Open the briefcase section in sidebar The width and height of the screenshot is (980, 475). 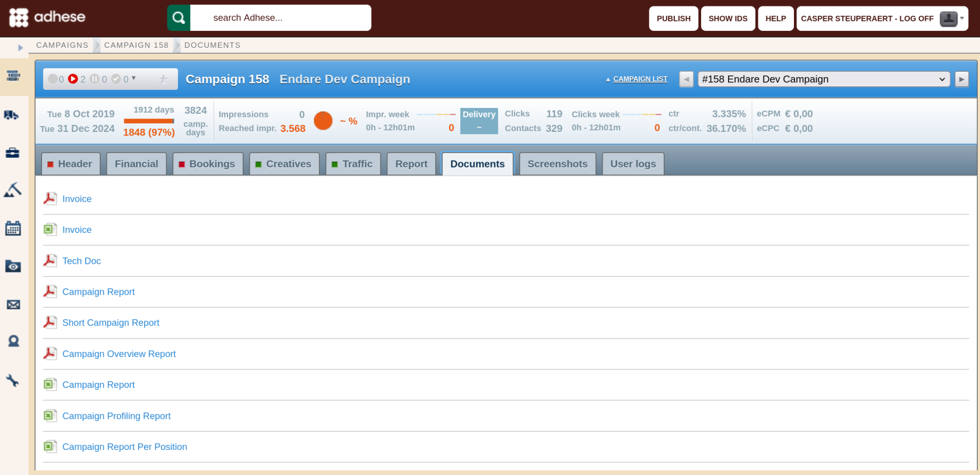pos(12,153)
